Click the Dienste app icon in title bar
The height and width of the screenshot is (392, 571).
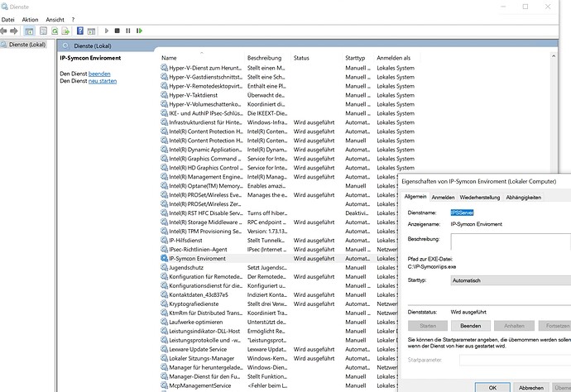coord(4,7)
